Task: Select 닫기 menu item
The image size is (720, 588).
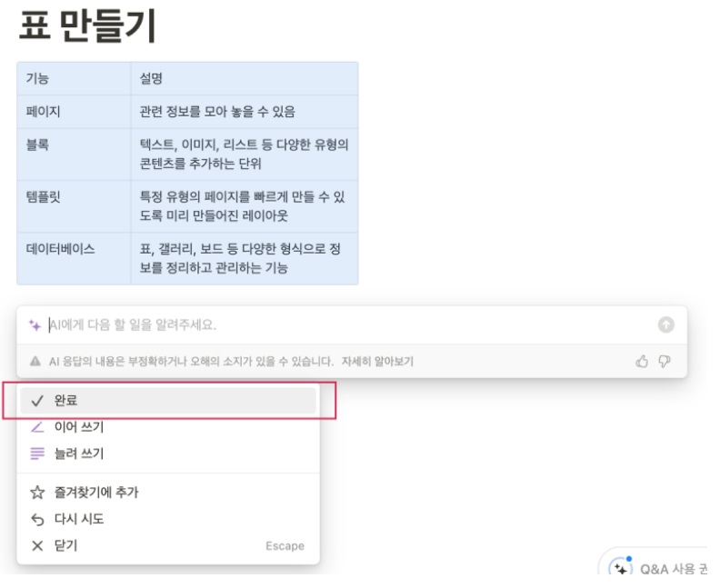Action: click(168, 546)
